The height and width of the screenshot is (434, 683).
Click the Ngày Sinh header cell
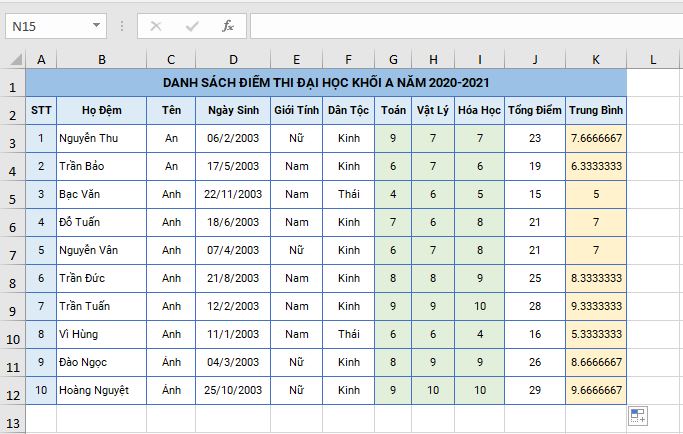point(233,110)
